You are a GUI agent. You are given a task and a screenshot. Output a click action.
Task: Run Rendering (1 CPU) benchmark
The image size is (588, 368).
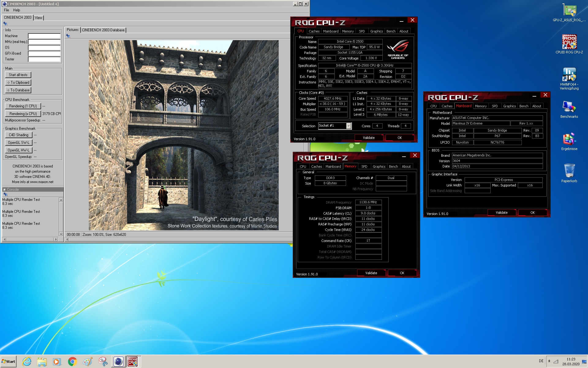23,106
